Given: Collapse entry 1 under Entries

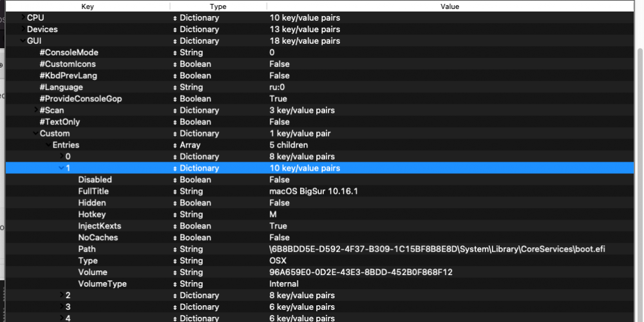Looking at the screenshot, I should click(62, 167).
